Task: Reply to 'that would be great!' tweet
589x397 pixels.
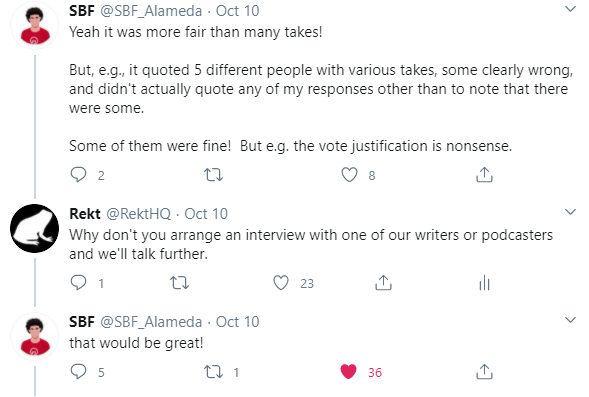Action: [79, 372]
